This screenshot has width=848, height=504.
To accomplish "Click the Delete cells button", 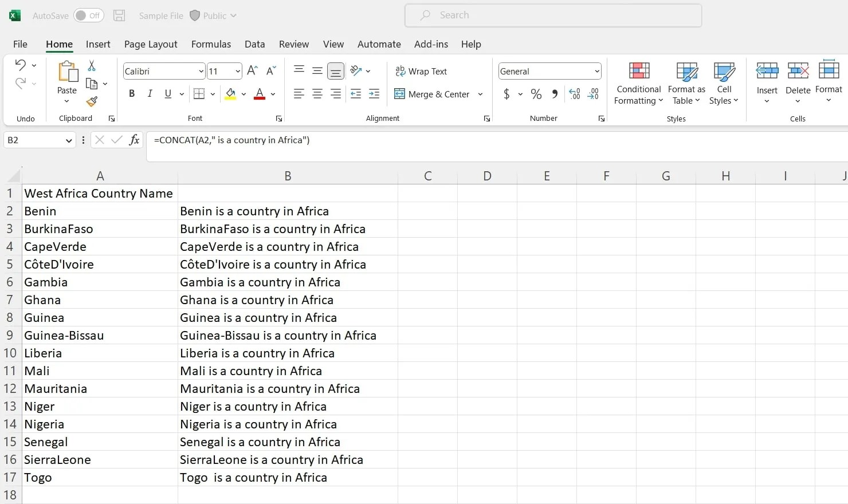I will [x=798, y=82].
